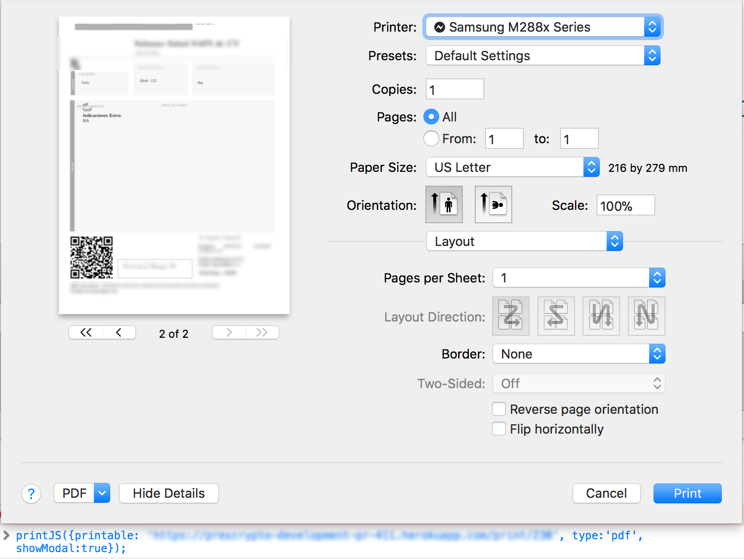Click the Scale percentage field
The height and width of the screenshot is (560, 744).
[626, 205]
